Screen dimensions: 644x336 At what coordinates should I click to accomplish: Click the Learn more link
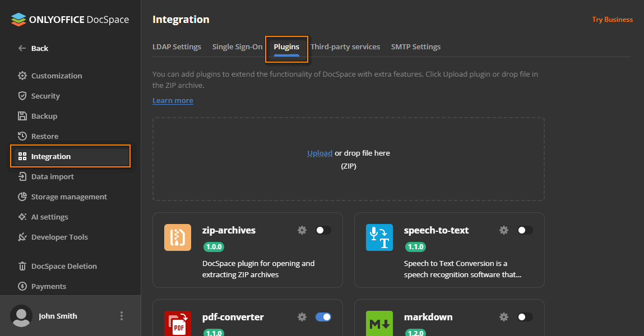coord(173,100)
